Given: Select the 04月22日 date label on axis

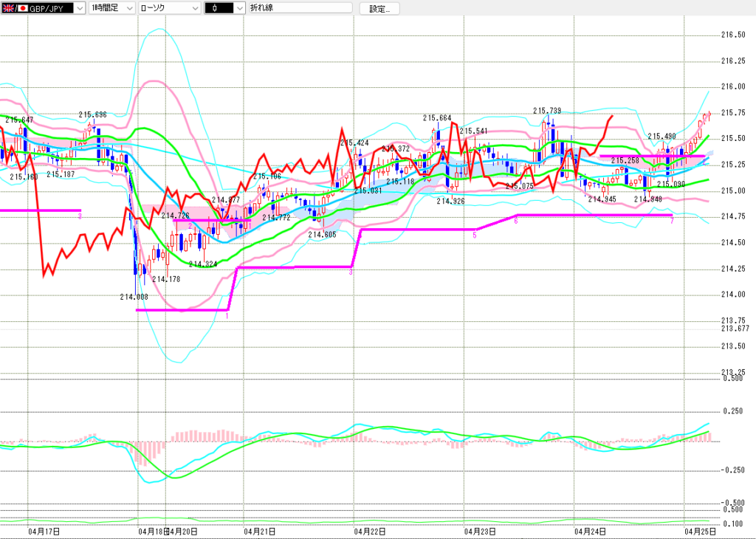Looking at the screenshot, I should pos(367,531).
